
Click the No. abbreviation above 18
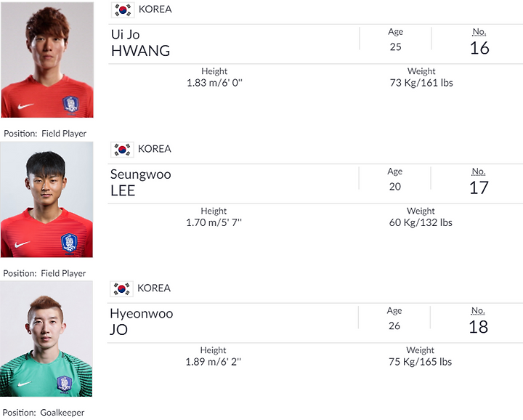click(478, 310)
